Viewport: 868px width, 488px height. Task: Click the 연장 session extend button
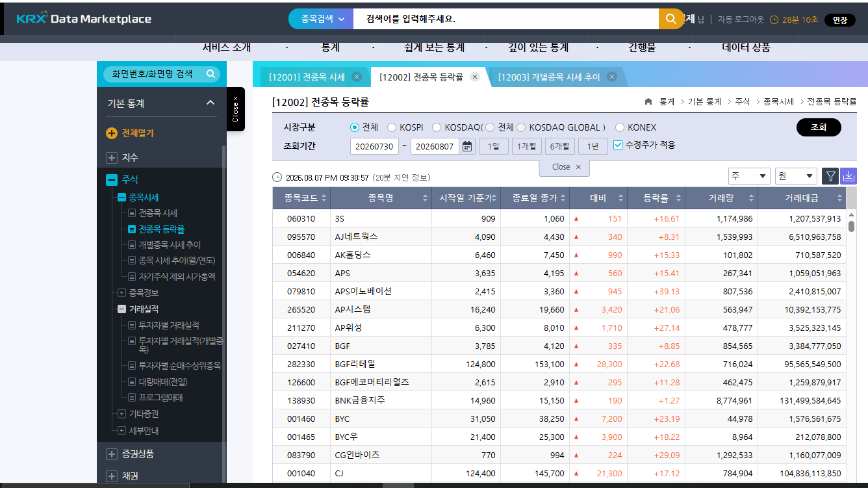840,20
